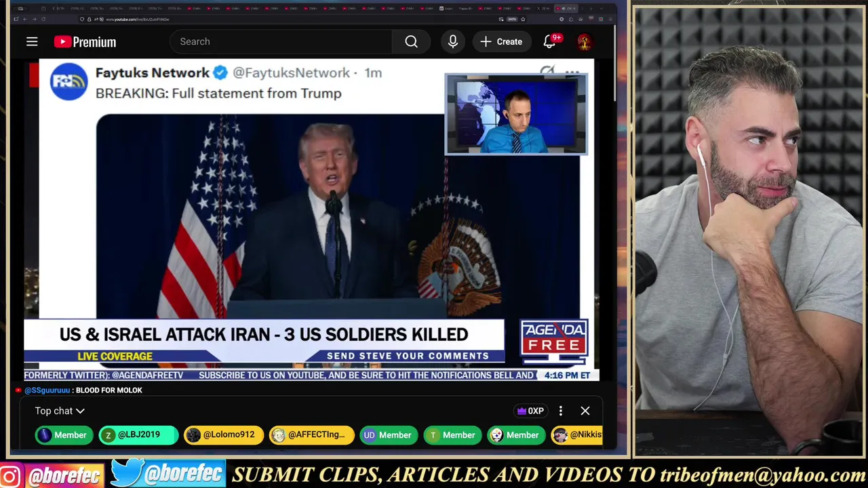
Task: Click the bookmark star in address bar
Action: click(523, 19)
